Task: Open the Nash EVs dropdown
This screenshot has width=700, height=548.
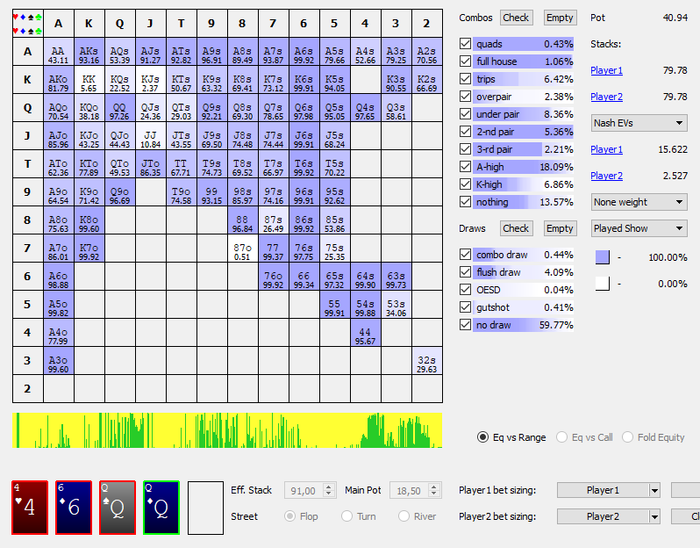Action: 637,123
